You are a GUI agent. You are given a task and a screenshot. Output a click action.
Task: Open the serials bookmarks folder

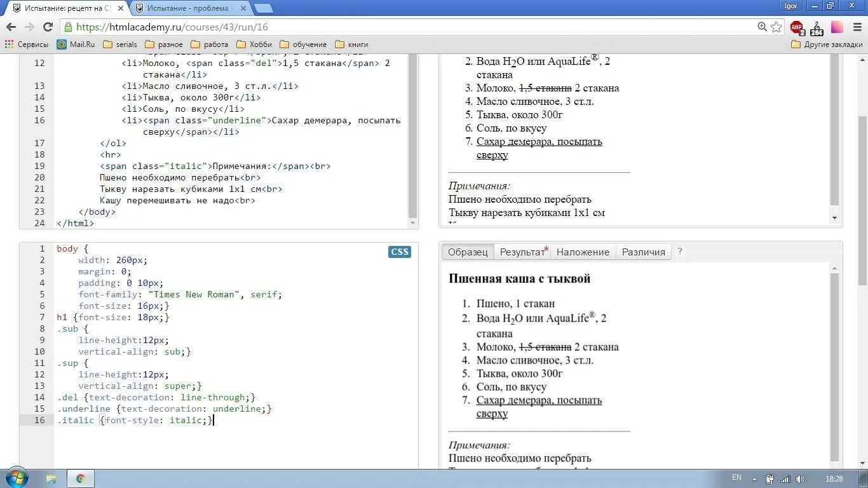click(x=119, y=44)
